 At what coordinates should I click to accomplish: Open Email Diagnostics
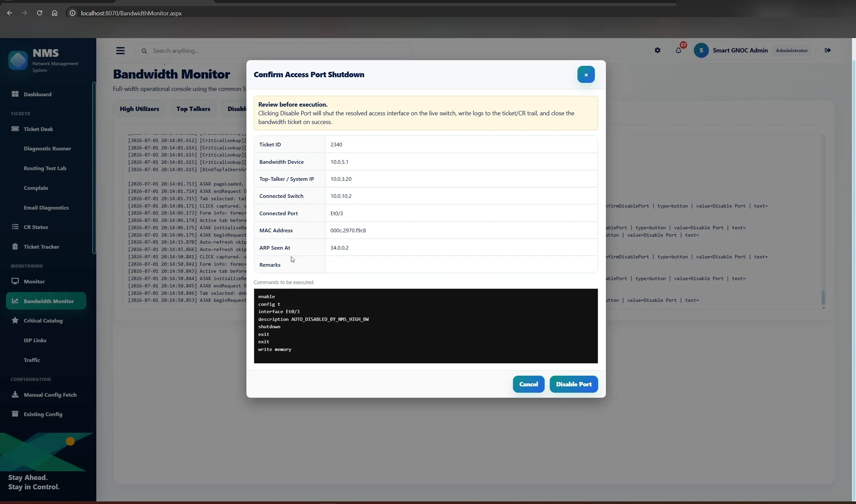[46, 208]
